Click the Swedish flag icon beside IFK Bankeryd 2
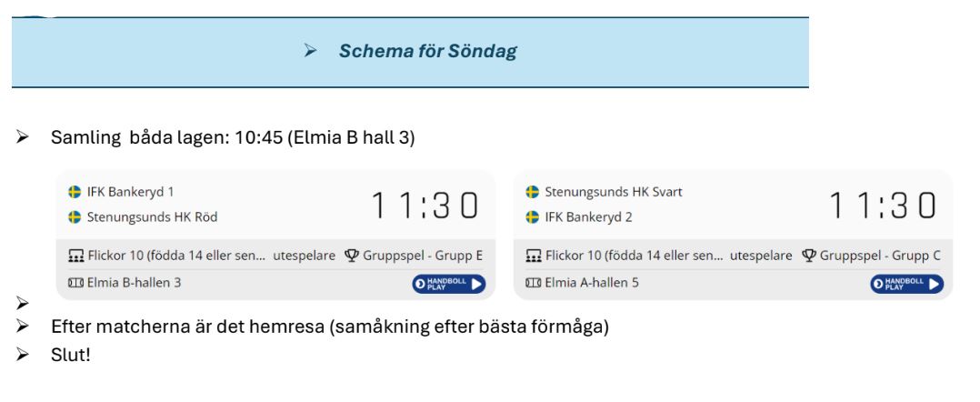 (532, 217)
